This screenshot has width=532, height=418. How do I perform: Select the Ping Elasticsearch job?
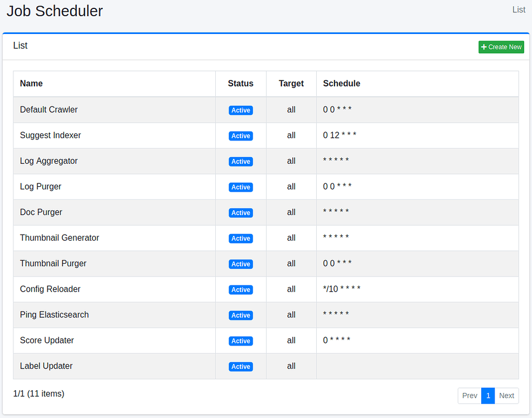coord(54,315)
